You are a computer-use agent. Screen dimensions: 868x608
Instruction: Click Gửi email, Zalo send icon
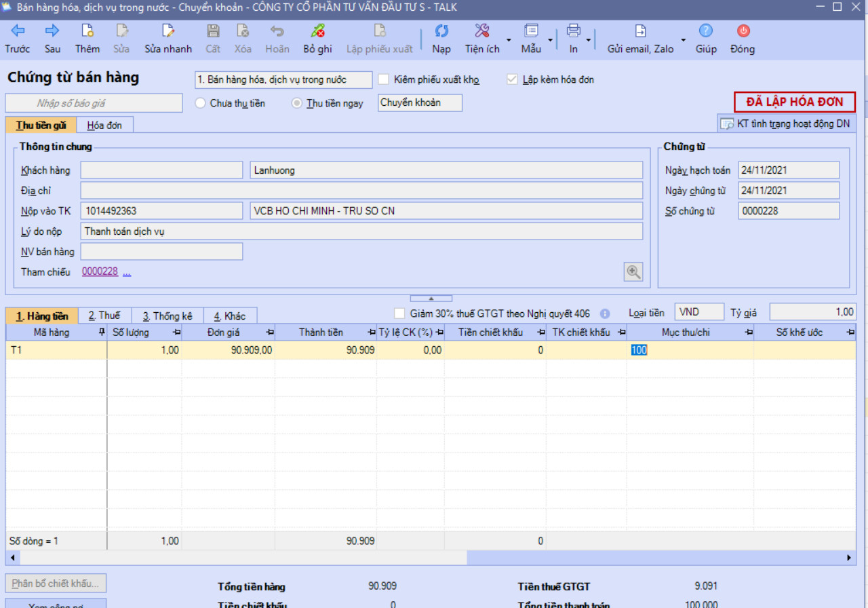pyautogui.click(x=640, y=31)
